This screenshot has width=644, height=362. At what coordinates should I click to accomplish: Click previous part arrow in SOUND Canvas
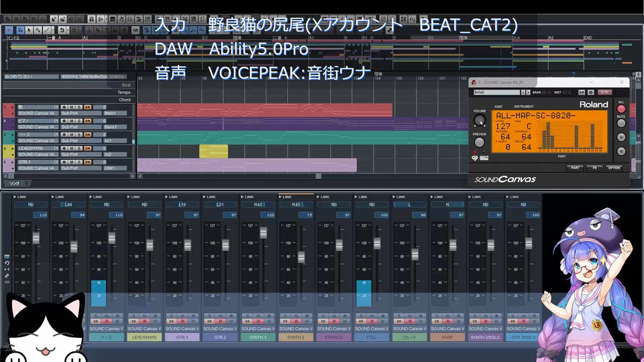(x=621, y=151)
